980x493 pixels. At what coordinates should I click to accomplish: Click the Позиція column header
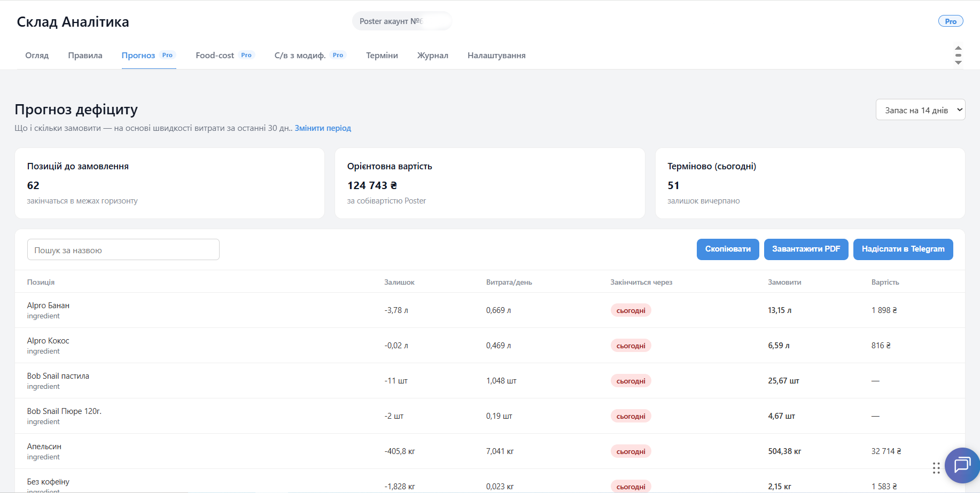(x=41, y=282)
